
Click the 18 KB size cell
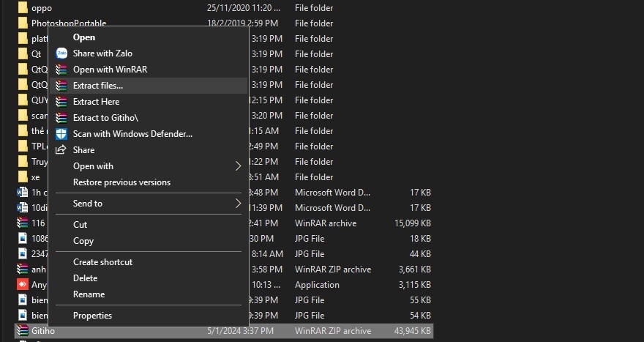[420, 239]
